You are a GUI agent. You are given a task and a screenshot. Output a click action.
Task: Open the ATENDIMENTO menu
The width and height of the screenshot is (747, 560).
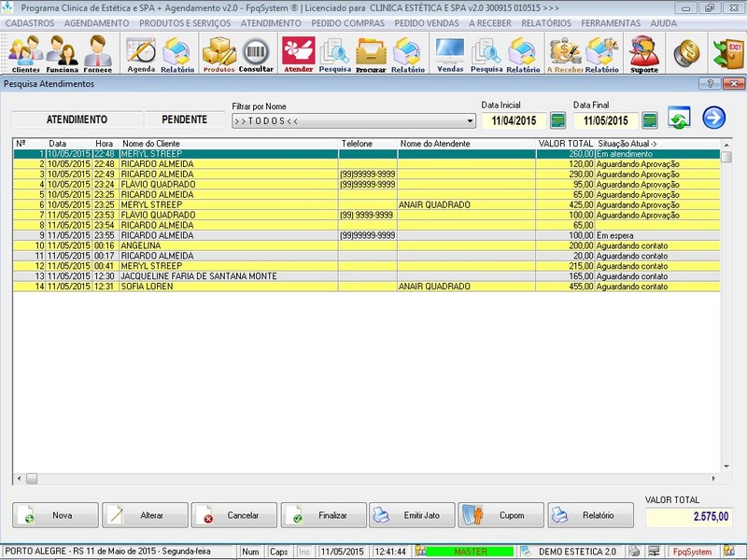pos(271,22)
